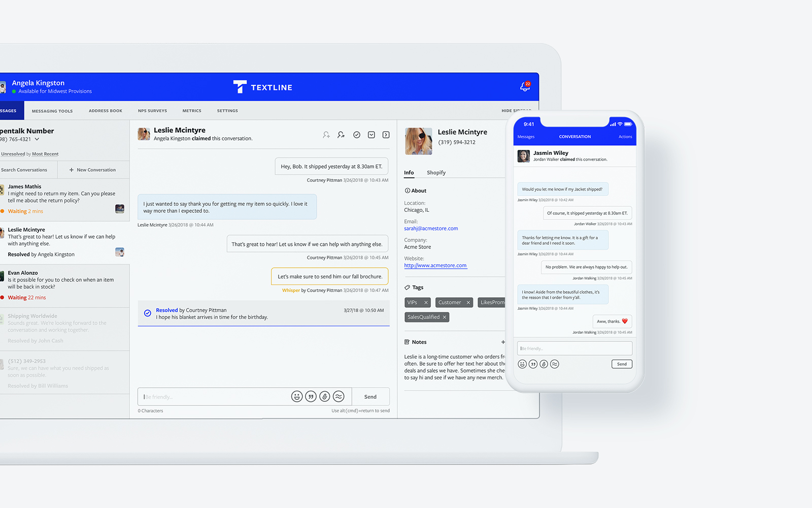Click Leslie Mcintyre avatar in the conversation header
The image size is (812, 508).
144,134
